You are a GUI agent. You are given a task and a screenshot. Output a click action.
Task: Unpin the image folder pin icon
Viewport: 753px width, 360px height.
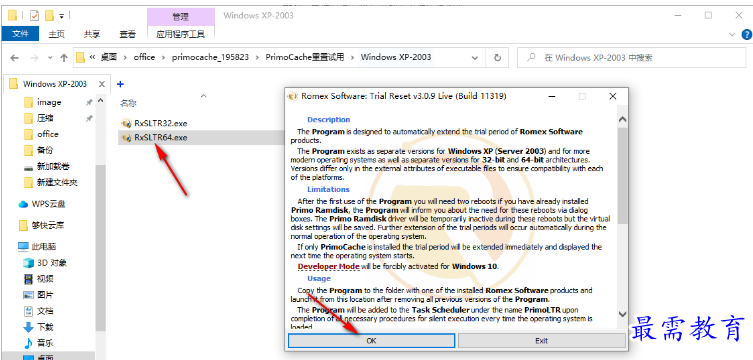point(89,102)
